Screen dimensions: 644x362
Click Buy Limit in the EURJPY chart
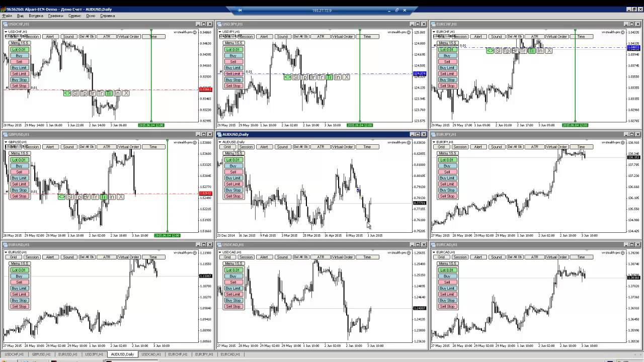[447, 178]
